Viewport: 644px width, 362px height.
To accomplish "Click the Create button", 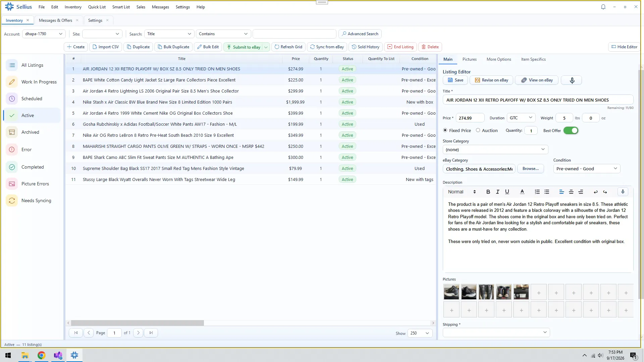I will tap(76, 47).
